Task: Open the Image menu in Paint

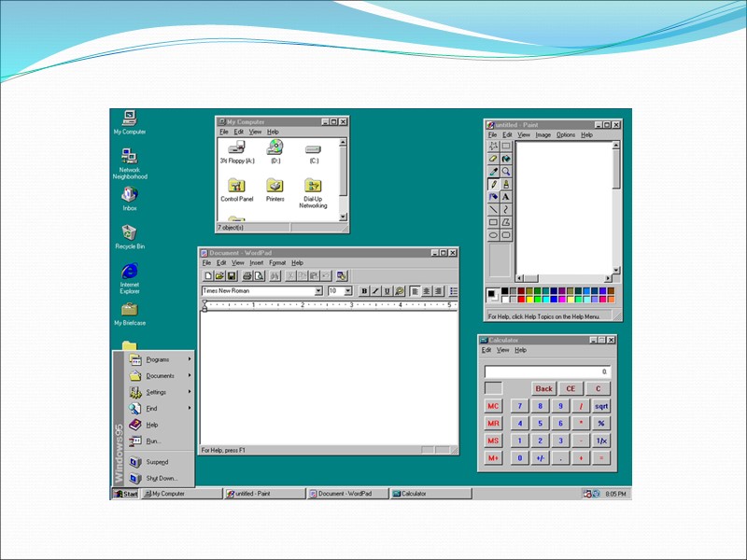Action: [x=543, y=134]
